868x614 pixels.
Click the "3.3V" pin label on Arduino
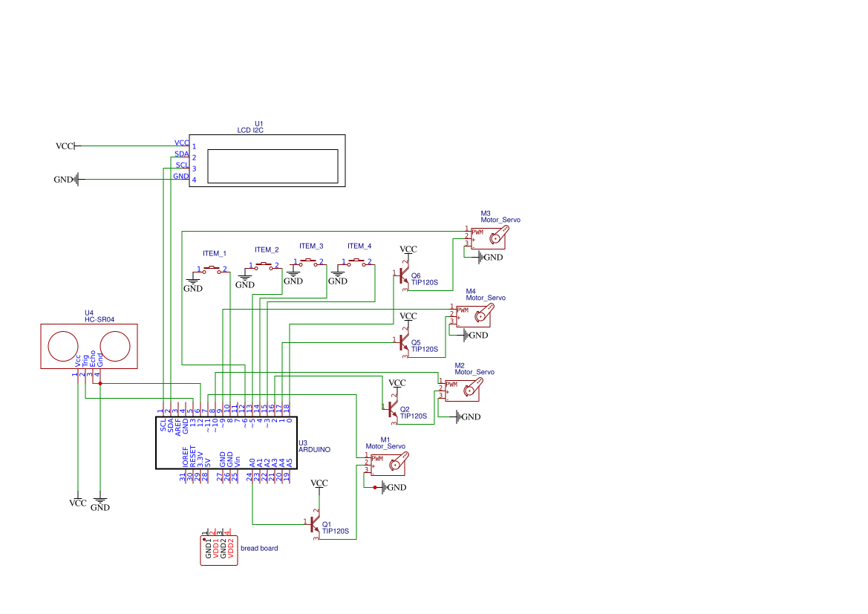[x=200, y=460]
